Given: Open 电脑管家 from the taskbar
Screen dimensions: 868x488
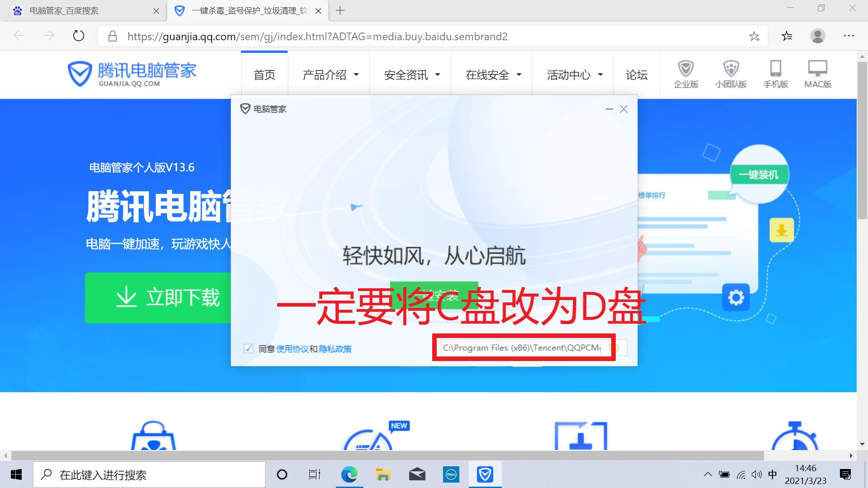Looking at the screenshot, I should tap(485, 474).
